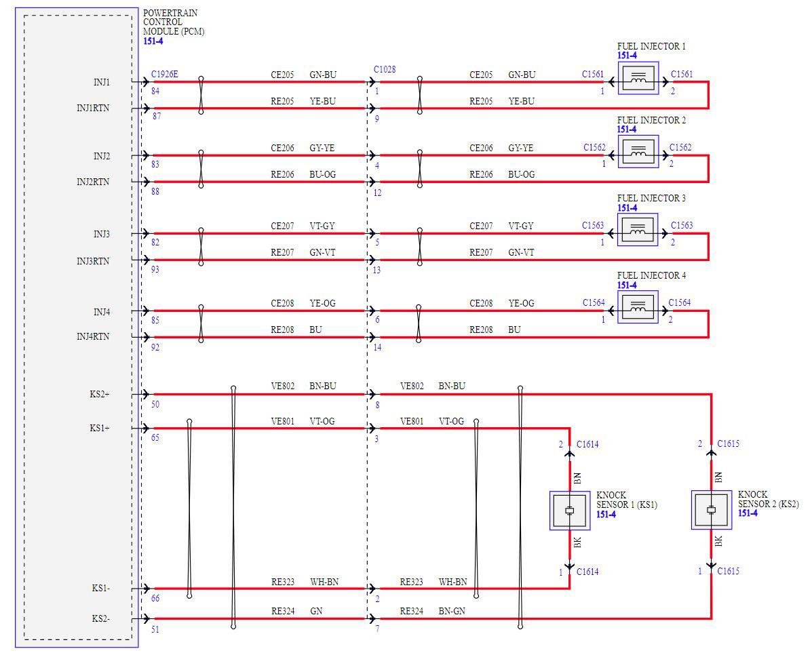
Task: Click the Knock Sensor 2 (KS2) symbol
Action: click(x=712, y=510)
